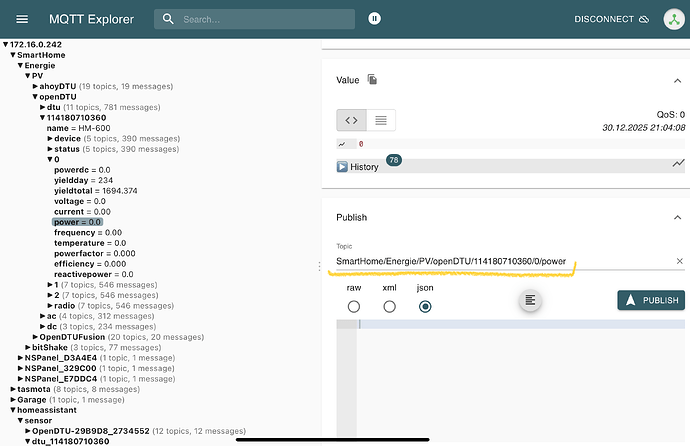Expand the Garage node
Image resolution: width=690 pixels, height=446 pixels.
coord(13,399)
